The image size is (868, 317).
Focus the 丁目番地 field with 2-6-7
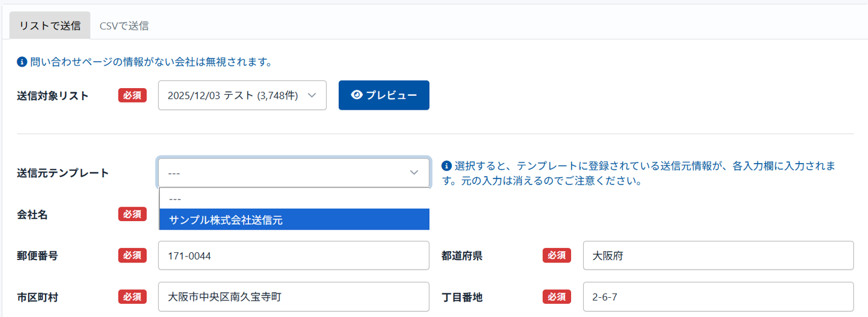[x=717, y=297]
